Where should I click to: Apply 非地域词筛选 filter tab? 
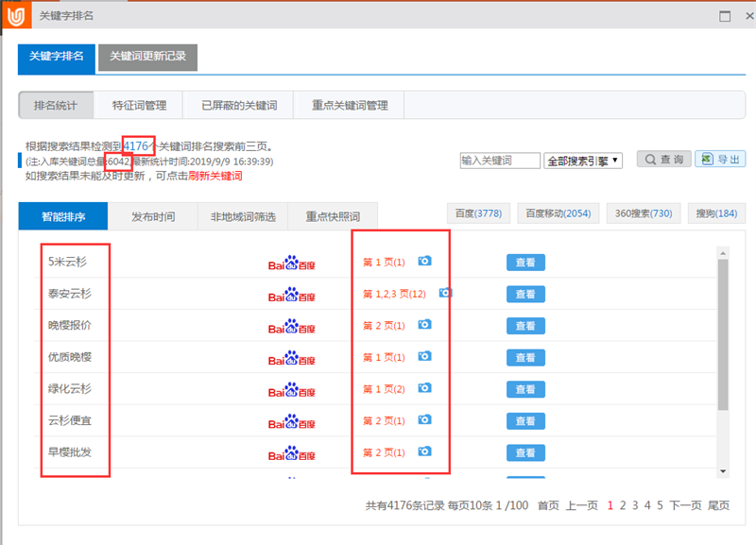(243, 216)
